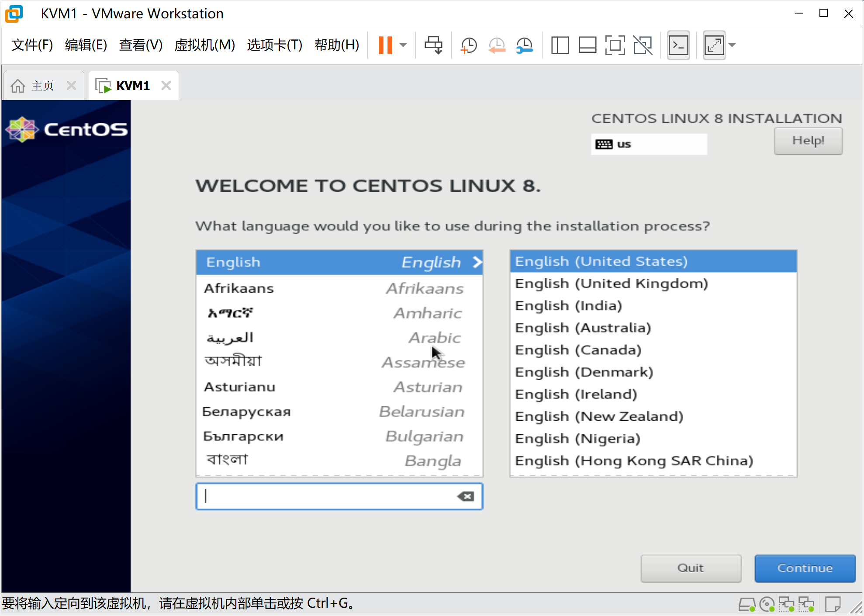Select English (United Kingdom) locale

coord(653,284)
